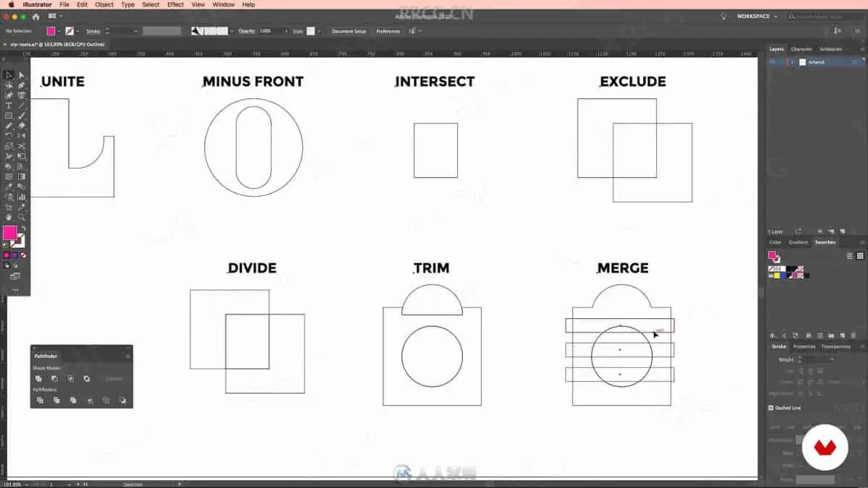
Task: Reset to default fill and stroke
Action: (7, 244)
